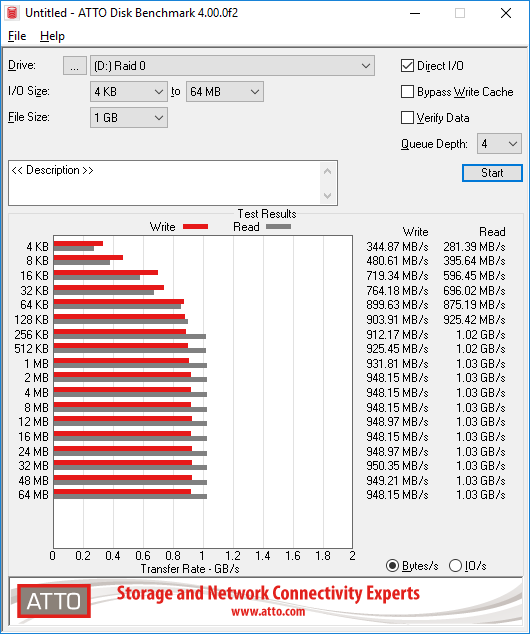Click the Description box scroll up arrow
The height and width of the screenshot is (634, 530).
327,171
